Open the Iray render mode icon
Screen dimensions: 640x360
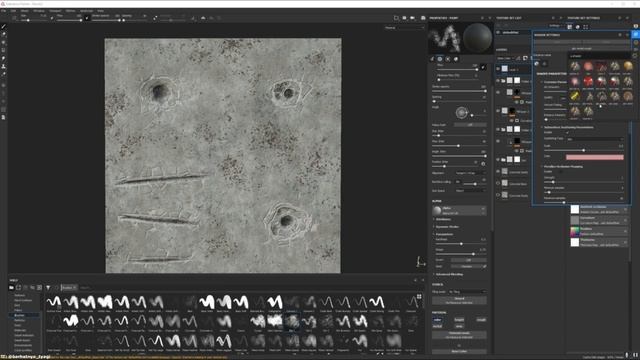[423, 18]
